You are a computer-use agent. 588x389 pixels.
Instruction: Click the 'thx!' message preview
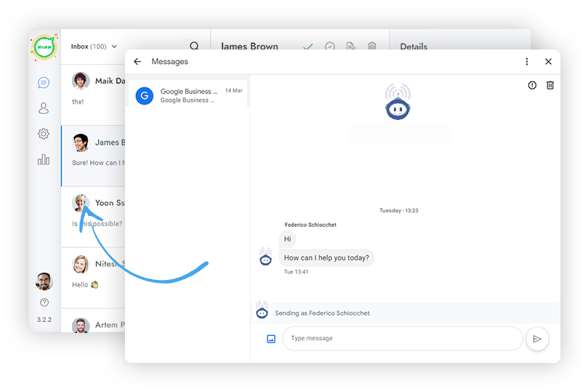pos(78,102)
